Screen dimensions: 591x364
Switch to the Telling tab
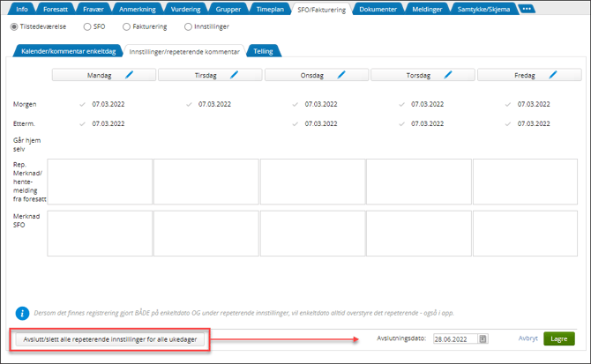point(263,51)
